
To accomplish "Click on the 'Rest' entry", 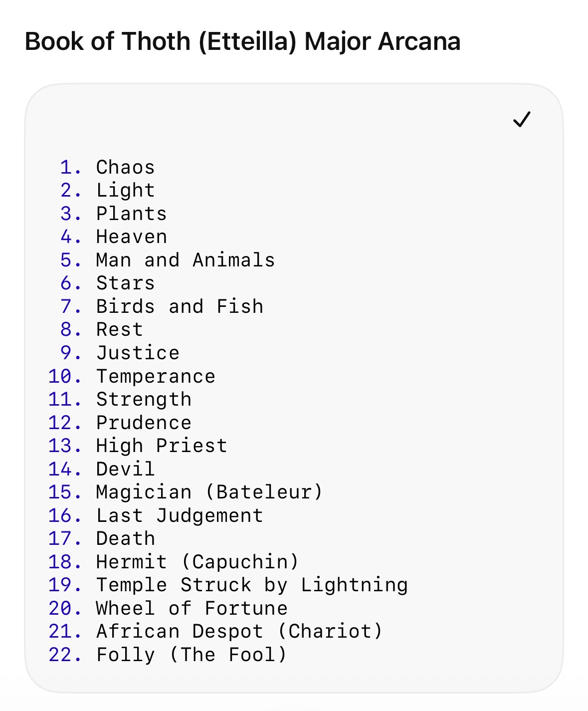I will (x=119, y=330).
